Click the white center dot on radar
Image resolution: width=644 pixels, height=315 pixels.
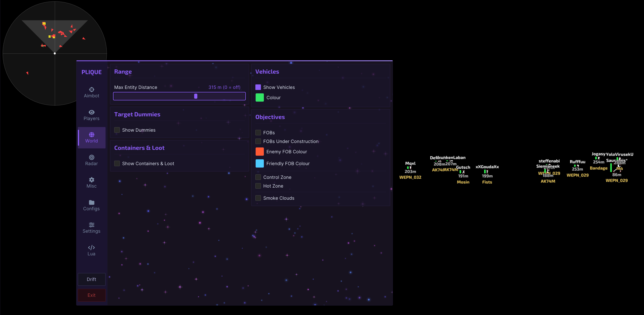click(55, 54)
